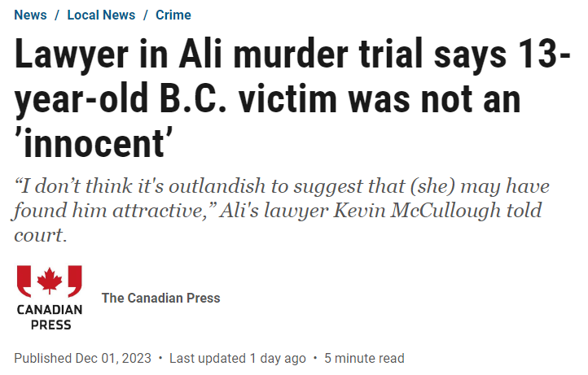Click the word 'court.' ending the subheadline
Screen dimensions: 588x375
point(41,235)
